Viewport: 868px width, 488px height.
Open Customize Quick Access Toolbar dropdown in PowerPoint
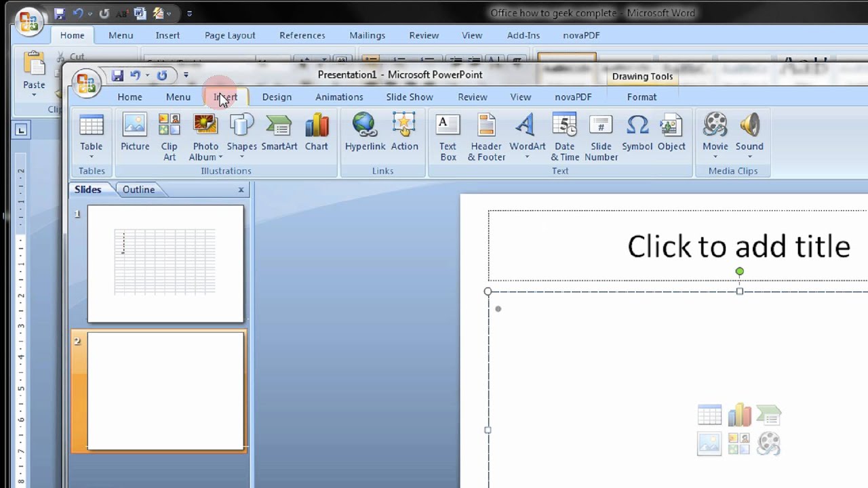pyautogui.click(x=186, y=75)
